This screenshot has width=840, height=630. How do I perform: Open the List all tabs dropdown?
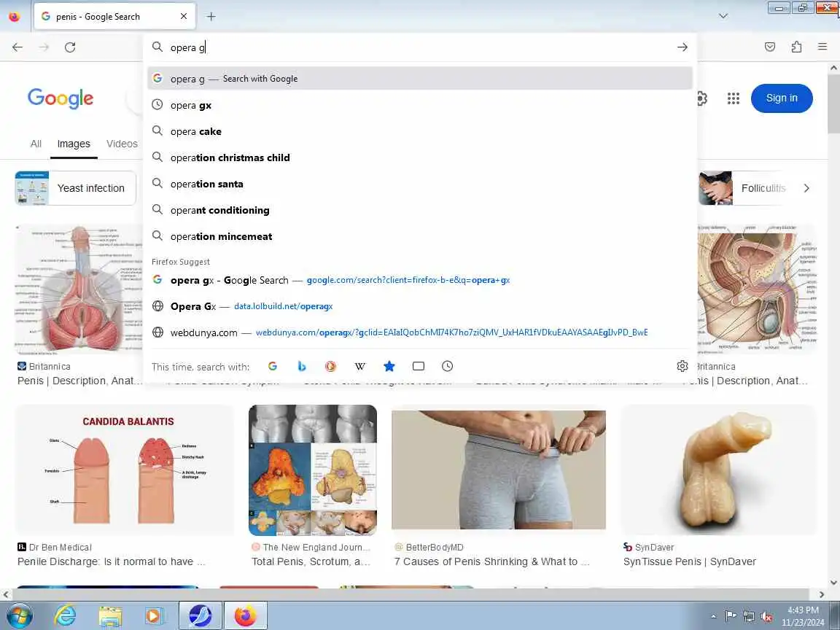coord(723,16)
